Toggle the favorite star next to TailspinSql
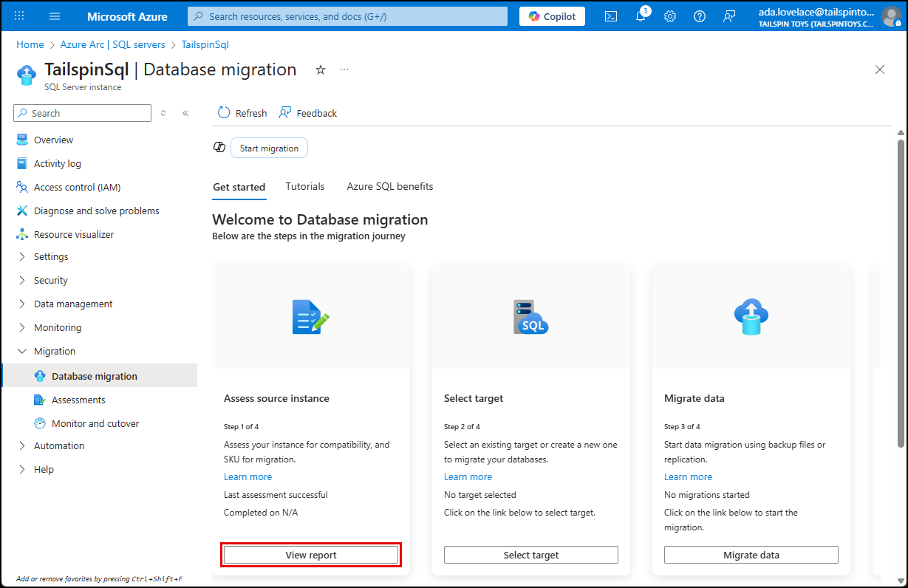This screenshot has height=588, width=908. click(320, 69)
